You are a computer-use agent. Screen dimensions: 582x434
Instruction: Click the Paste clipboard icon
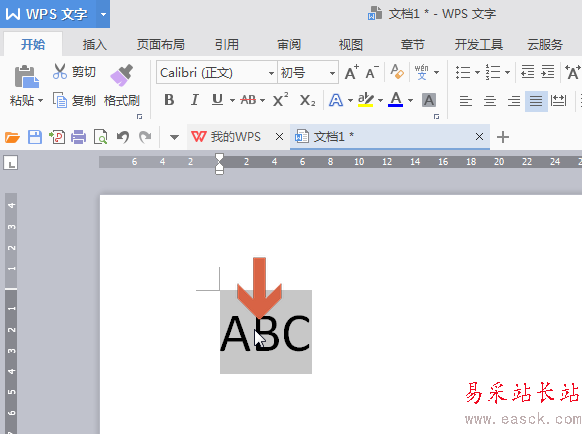pos(26,77)
